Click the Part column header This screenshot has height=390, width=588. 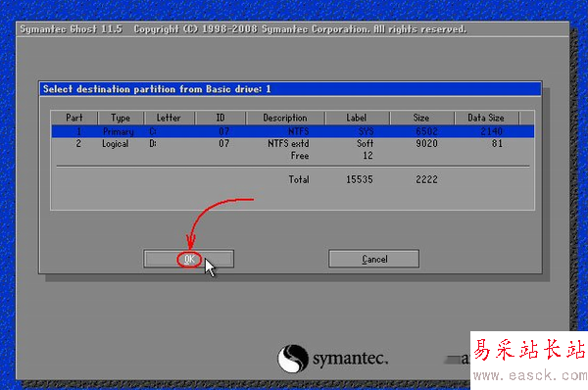tap(74, 118)
